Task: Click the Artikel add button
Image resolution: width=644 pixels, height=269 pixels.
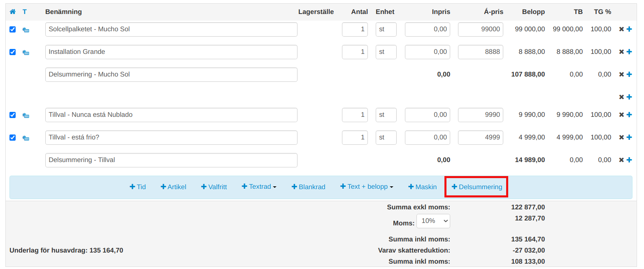Action: [x=173, y=187]
